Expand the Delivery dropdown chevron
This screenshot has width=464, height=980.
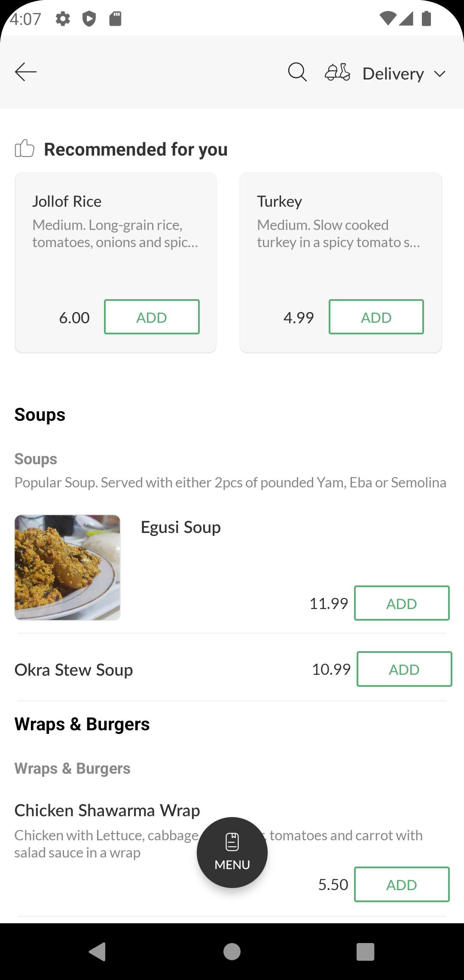[440, 74]
